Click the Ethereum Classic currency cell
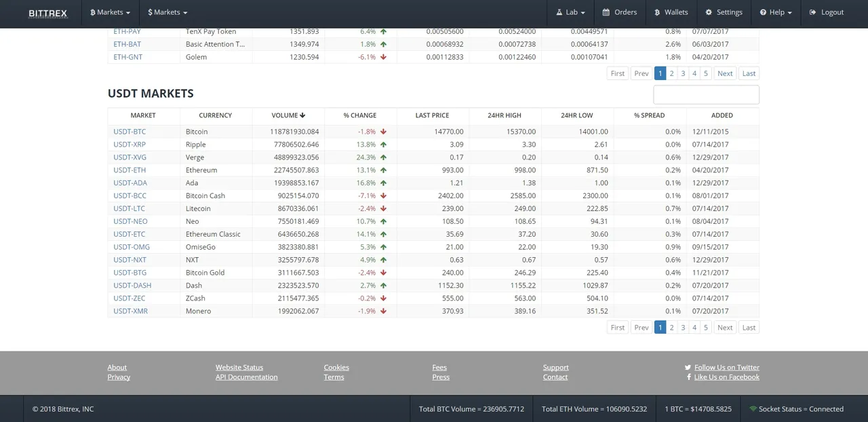Image resolution: width=868 pixels, height=422 pixels. tap(216, 235)
